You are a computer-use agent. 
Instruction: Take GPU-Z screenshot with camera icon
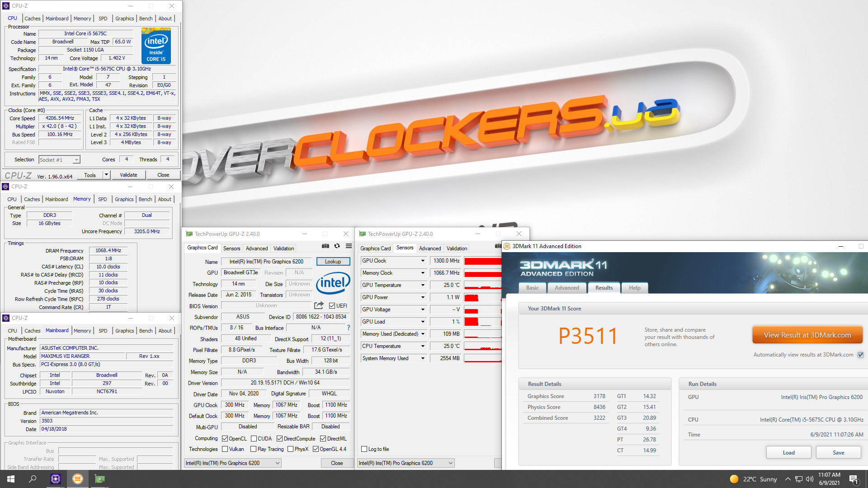tap(325, 246)
